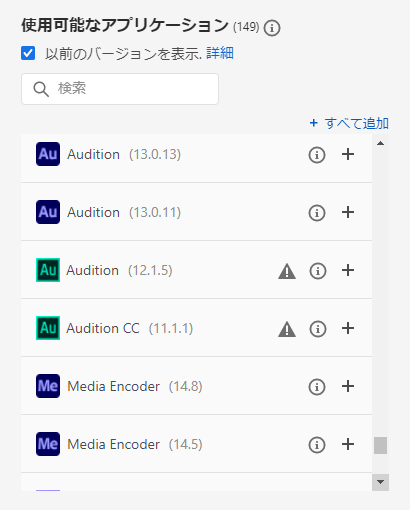Select the Audition CC (11.1.1) row text
This screenshot has height=510, width=410.
[130, 328]
